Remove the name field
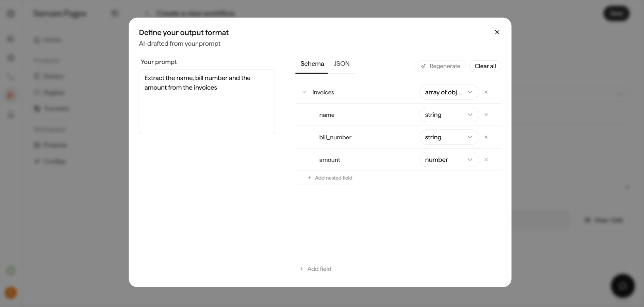Screen dimensions: 644x307 [486, 114]
